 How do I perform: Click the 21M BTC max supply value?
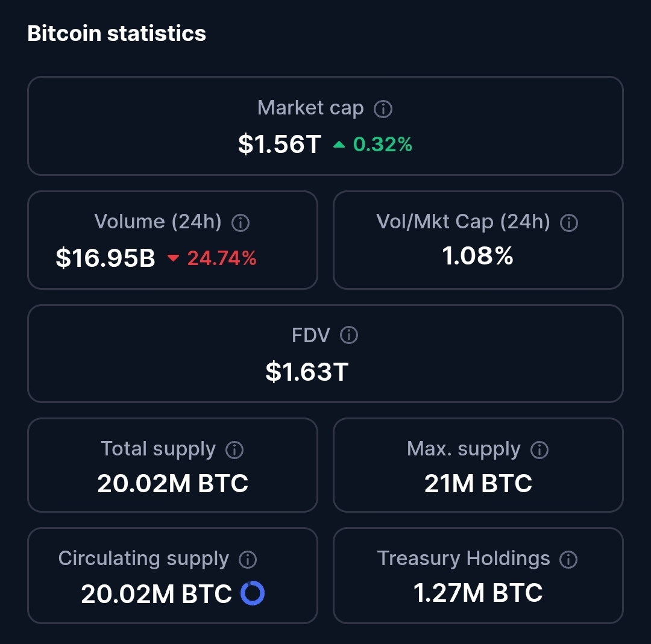point(478,484)
